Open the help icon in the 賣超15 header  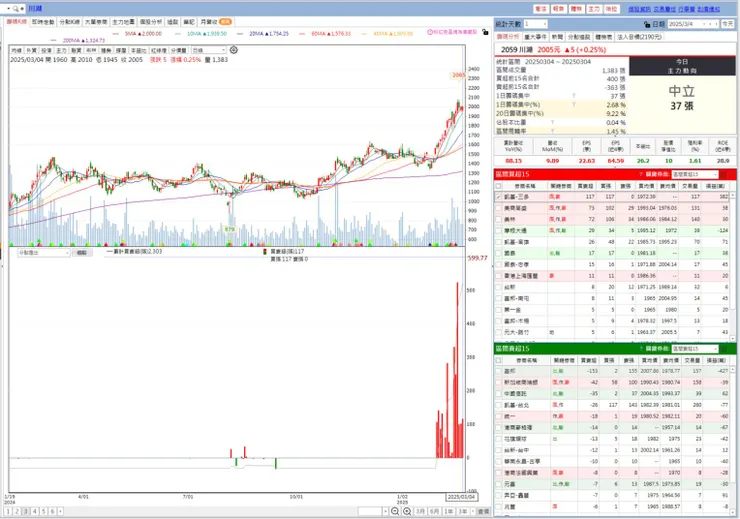click(x=640, y=349)
